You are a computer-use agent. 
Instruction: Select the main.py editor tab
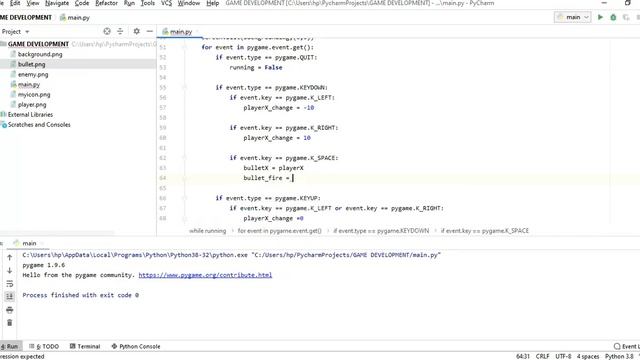pos(178,31)
